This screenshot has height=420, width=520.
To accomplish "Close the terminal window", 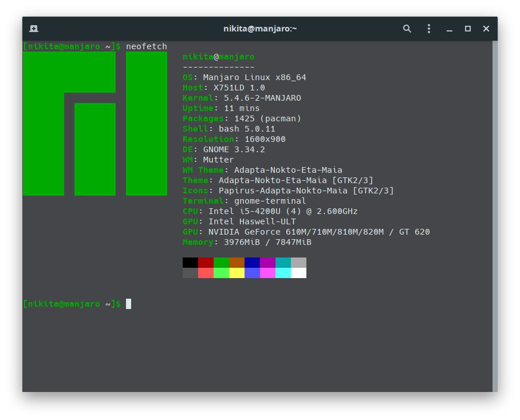I will coord(486,29).
